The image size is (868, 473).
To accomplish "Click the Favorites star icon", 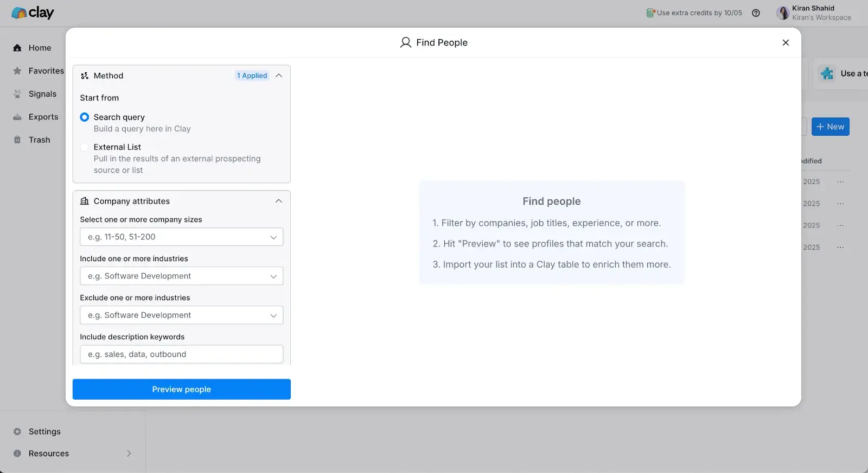I will point(17,71).
